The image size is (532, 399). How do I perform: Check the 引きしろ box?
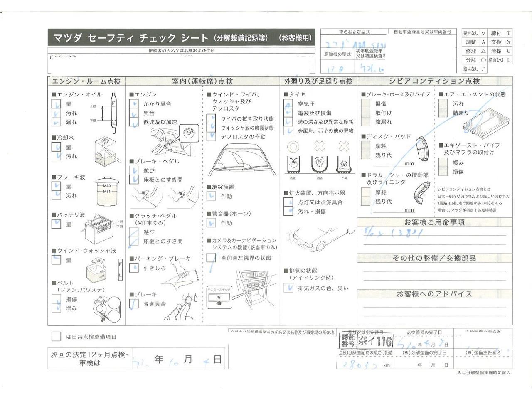(x=133, y=268)
